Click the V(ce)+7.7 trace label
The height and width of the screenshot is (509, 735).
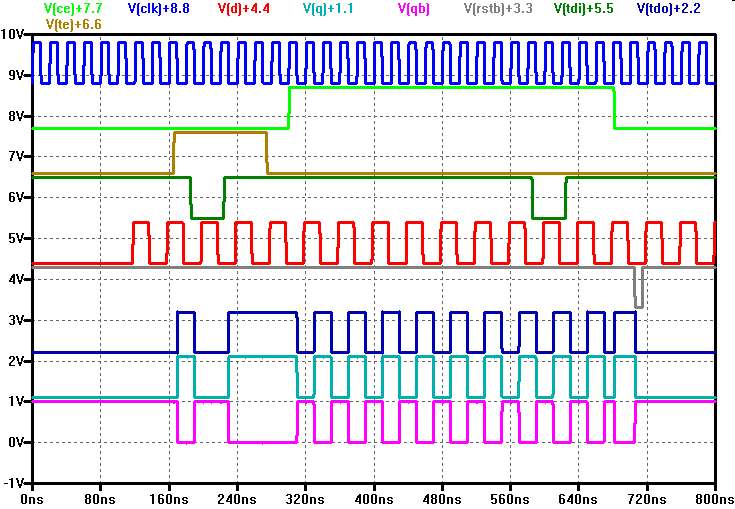[x=73, y=9]
